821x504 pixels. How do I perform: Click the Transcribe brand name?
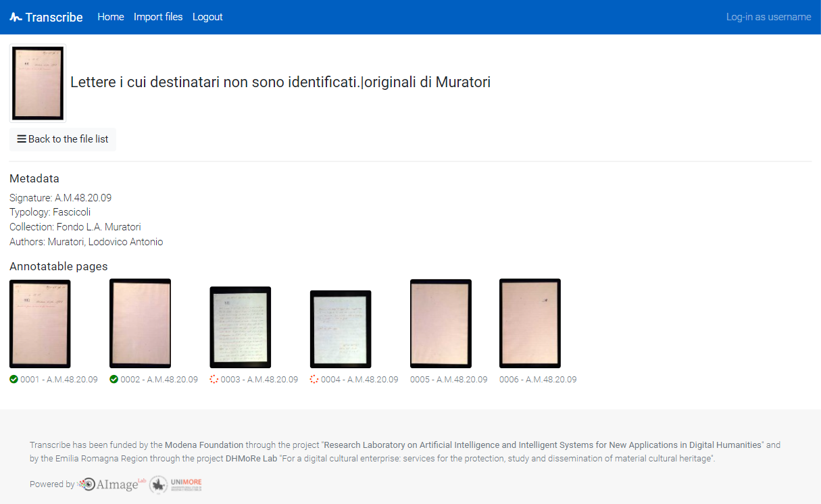[54, 18]
